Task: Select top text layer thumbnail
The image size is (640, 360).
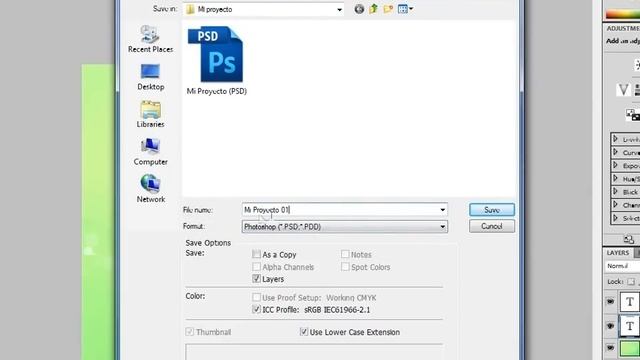Action: point(630,302)
